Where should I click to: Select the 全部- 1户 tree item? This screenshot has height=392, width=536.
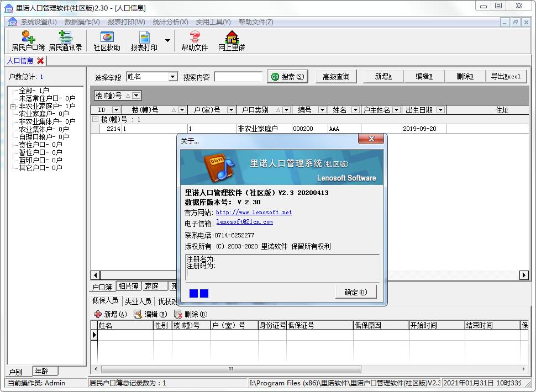(x=34, y=91)
